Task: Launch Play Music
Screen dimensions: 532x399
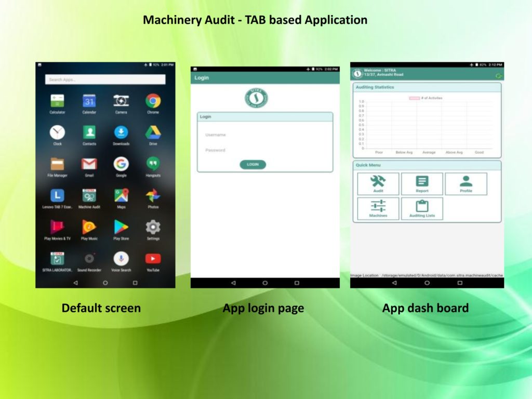Action: [x=89, y=227]
